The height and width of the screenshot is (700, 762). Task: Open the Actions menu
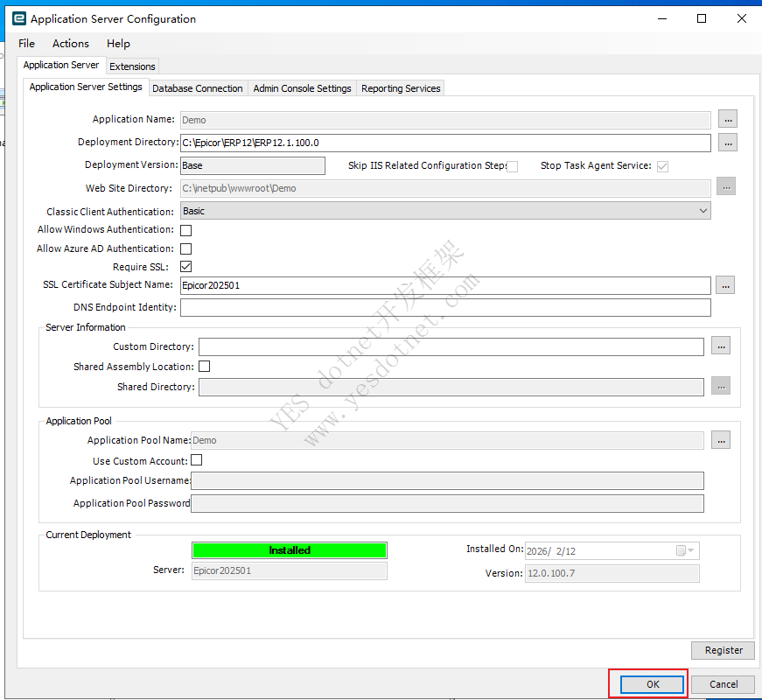click(x=70, y=44)
